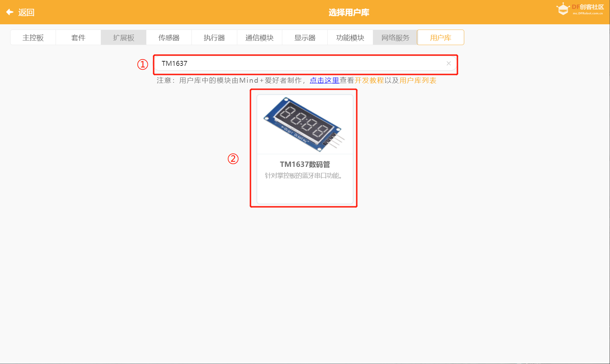Image resolution: width=610 pixels, height=364 pixels.
Task: Click the back arrow icon
Action: click(10, 12)
